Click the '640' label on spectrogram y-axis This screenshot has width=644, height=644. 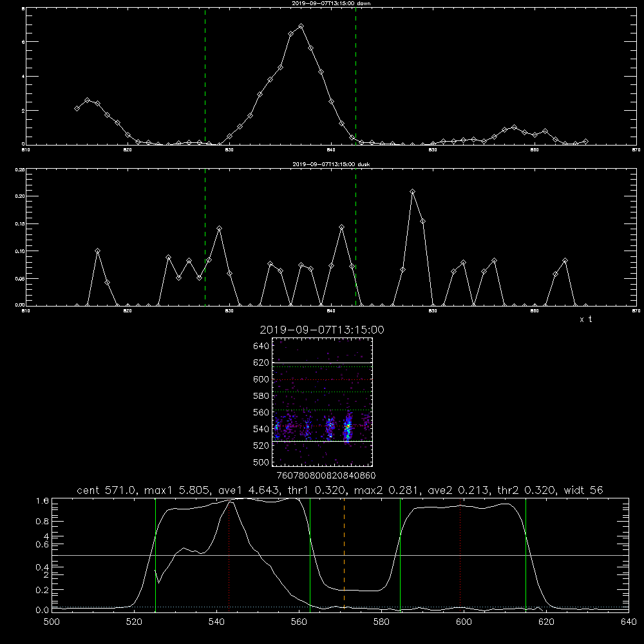261,346
